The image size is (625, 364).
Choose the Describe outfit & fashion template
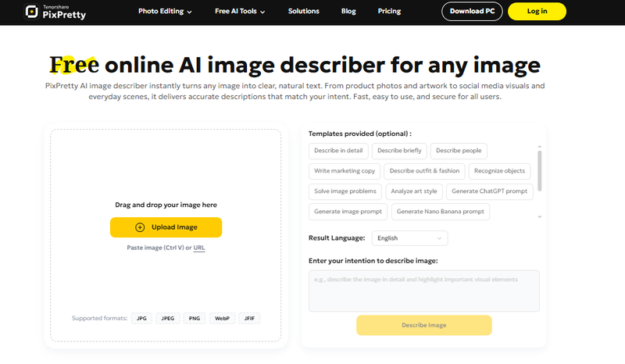(x=424, y=171)
